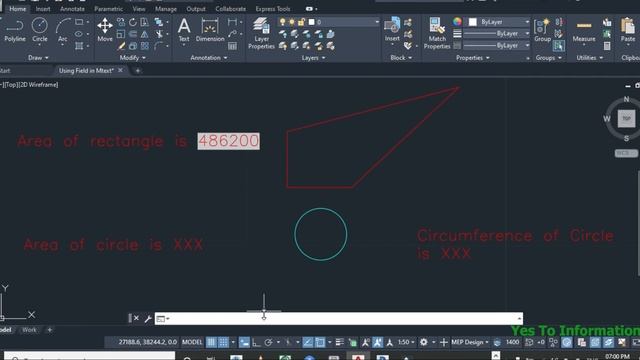Start the Dimension tool

210,30
